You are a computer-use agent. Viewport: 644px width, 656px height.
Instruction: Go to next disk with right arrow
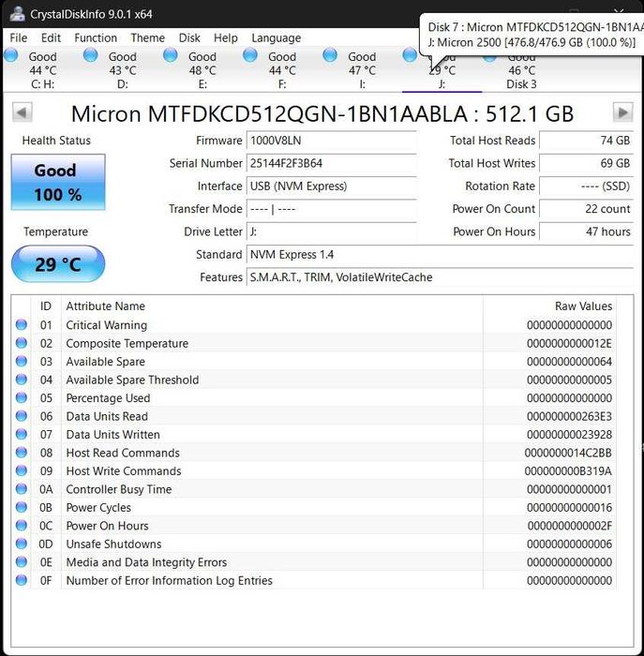(622, 112)
